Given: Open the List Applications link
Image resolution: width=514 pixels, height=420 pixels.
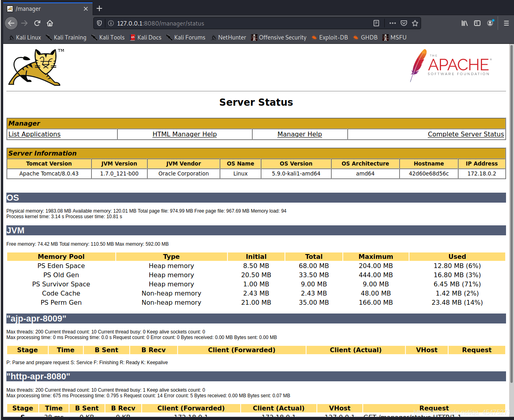Looking at the screenshot, I should [x=34, y=134].
